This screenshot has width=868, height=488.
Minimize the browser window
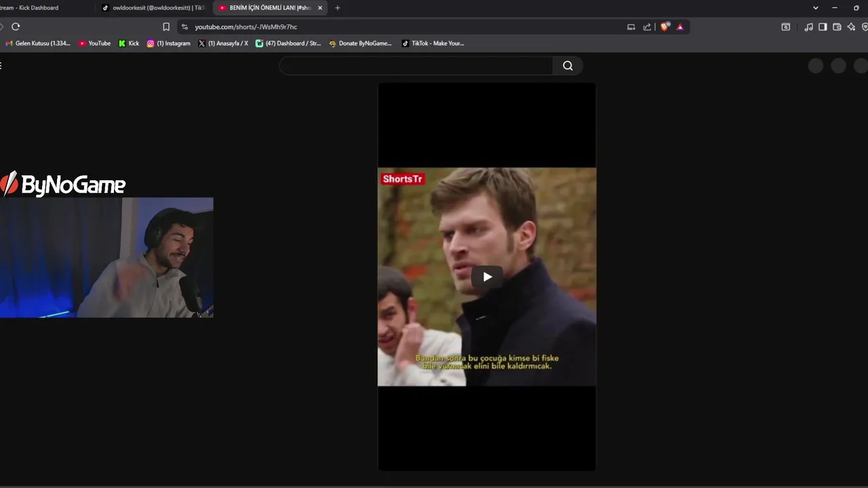835,7
